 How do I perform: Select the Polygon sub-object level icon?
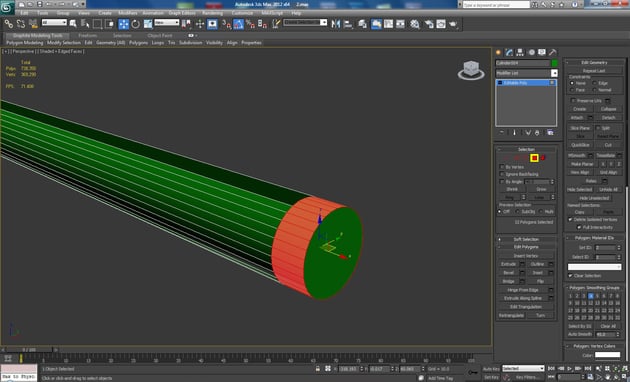[534, 158]
